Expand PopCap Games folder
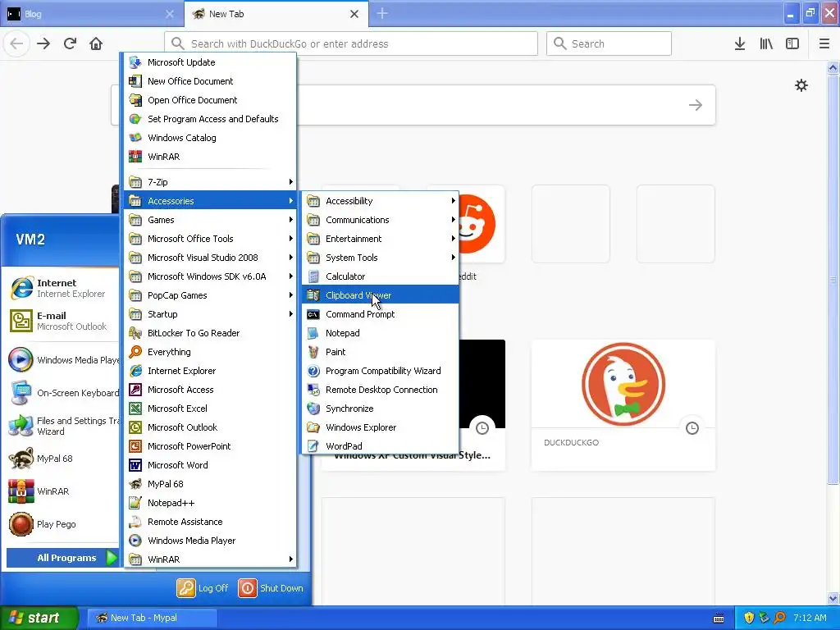The image size is (840, 630). point(210,295)
